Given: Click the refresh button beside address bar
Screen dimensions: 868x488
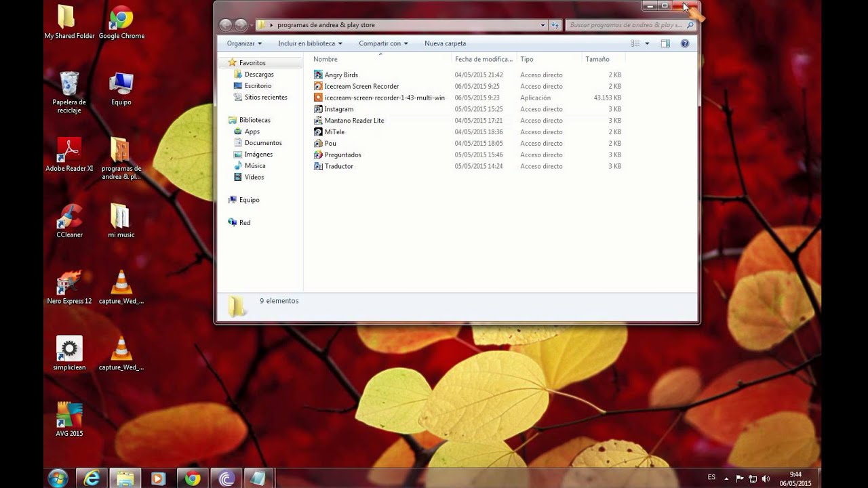Looking at the screenshot, I should tap(555, 25).
